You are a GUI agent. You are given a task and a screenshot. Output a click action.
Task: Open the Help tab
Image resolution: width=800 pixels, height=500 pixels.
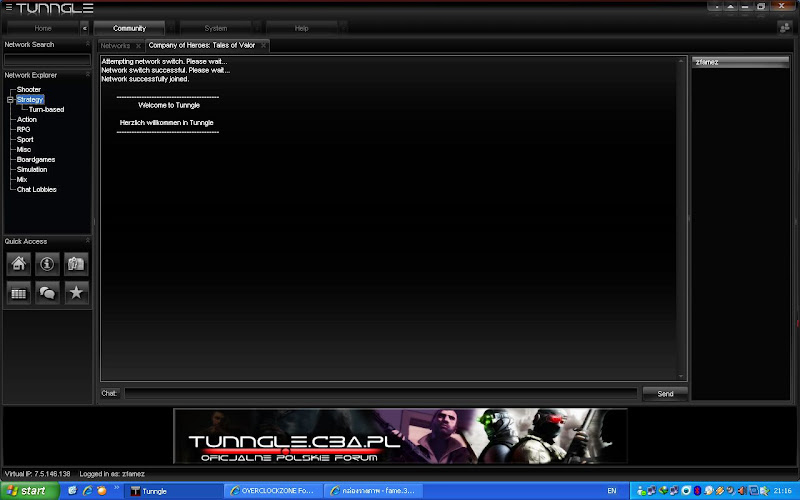[302, 28]
